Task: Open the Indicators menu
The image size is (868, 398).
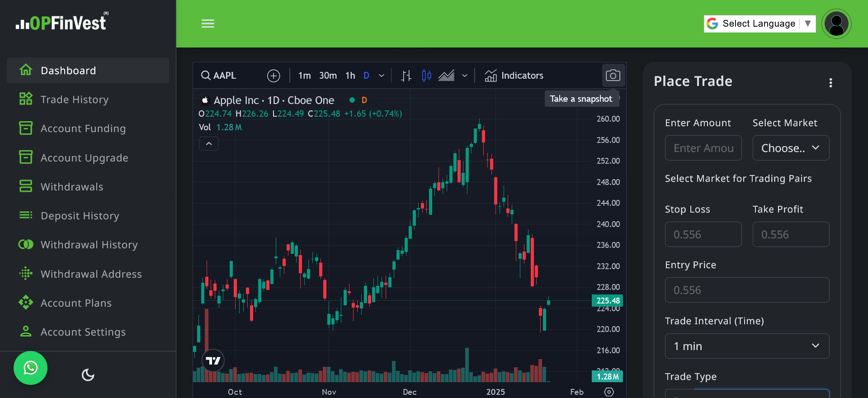Action: [514, 76]
